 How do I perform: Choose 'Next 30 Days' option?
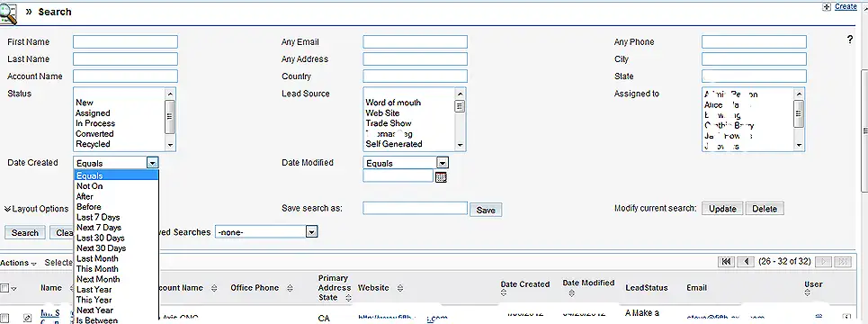[x=116, y=248]
